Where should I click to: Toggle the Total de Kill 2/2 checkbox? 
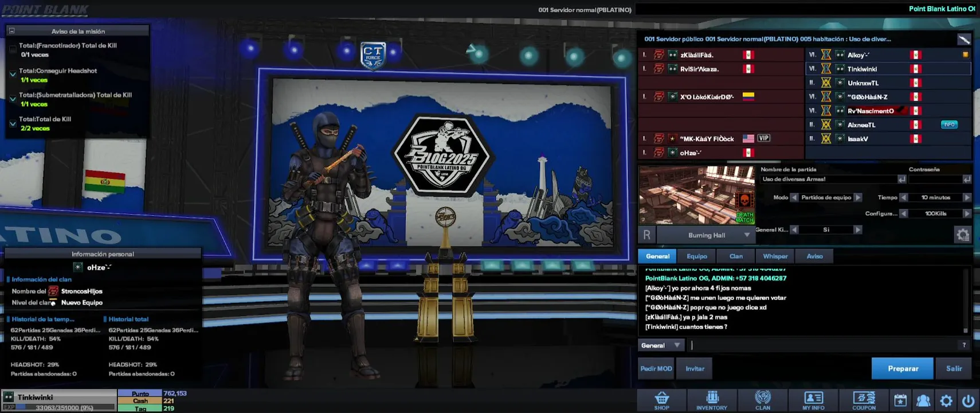tap(13, 123)
